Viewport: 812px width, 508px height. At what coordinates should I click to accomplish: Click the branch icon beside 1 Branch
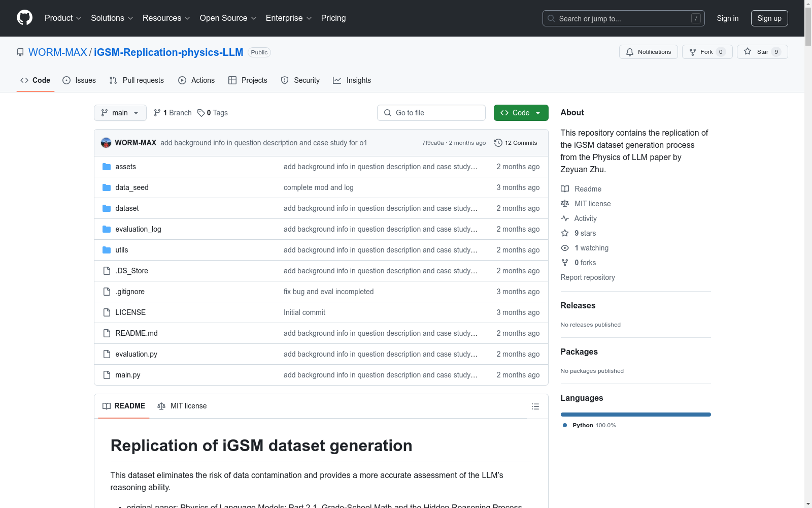pyautogui.click(x=157, y=113)
